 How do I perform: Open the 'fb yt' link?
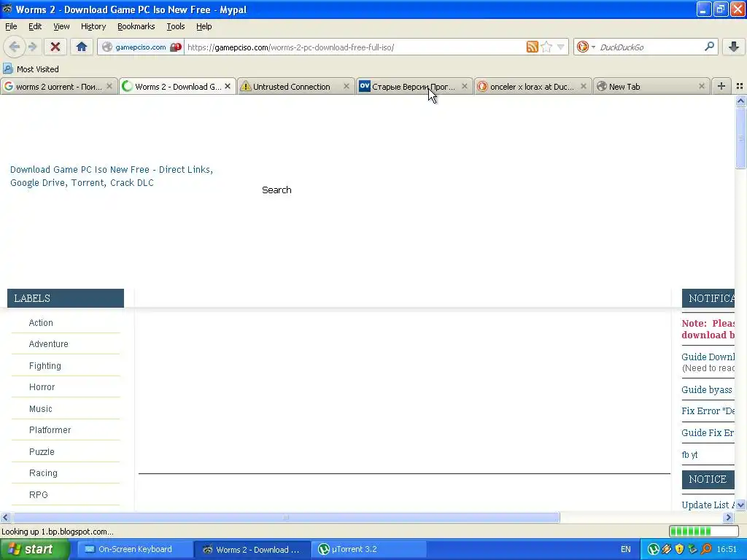pyautogui.click(x=689, y=454)
